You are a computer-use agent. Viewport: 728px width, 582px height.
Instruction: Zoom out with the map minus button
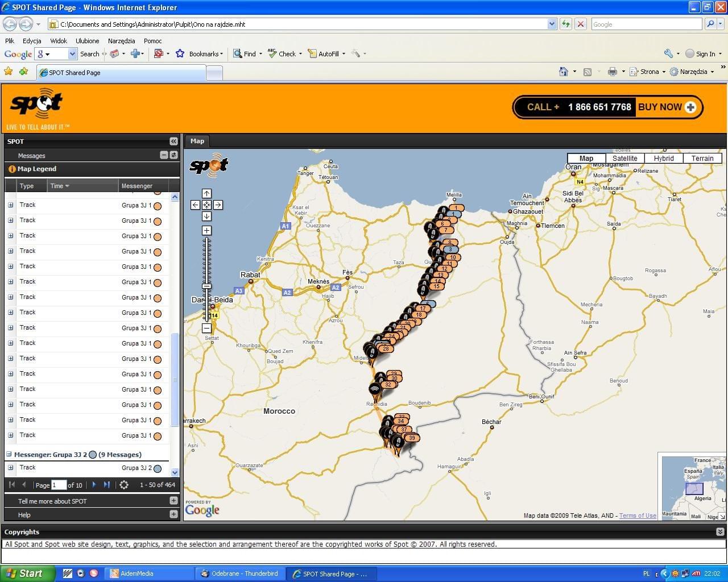(206, 328)
